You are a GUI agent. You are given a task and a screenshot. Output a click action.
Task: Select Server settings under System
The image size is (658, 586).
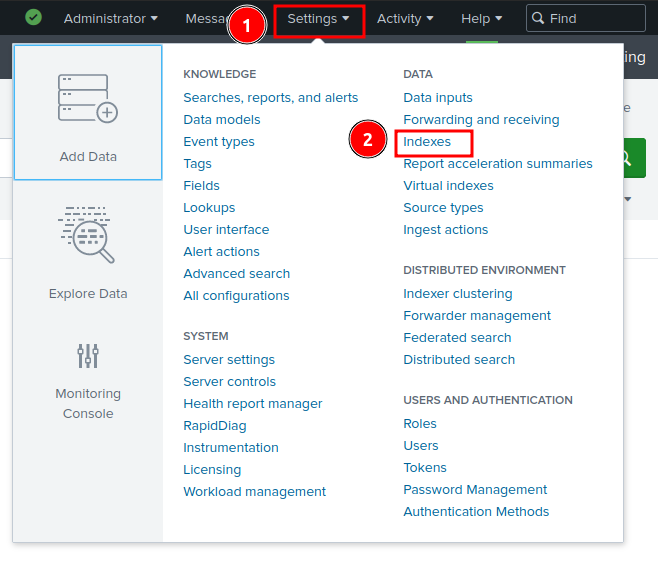tap(229, 360)
